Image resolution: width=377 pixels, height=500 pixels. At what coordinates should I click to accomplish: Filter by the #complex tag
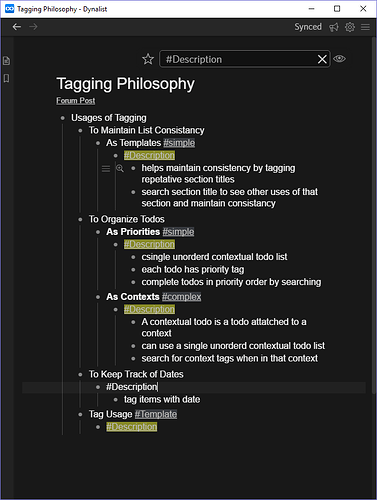[x=182, y=297]
